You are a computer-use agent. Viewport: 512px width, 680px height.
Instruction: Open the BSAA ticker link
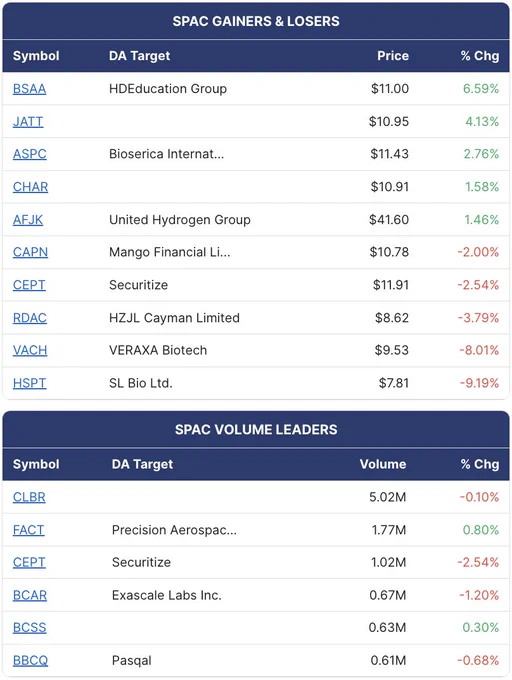(29, 89)
